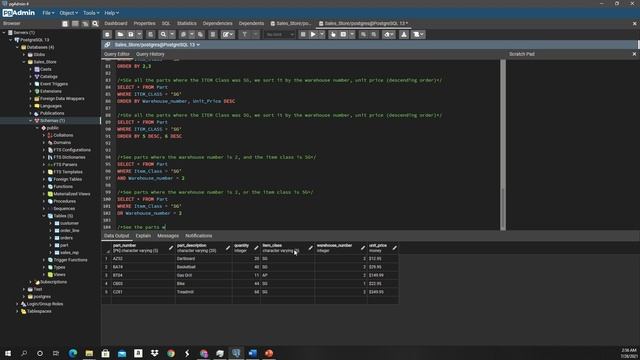Viewport: 640px width, 360px height.
Task: Open the No limit rows dropdown
Action: click(x=280, y=35)
